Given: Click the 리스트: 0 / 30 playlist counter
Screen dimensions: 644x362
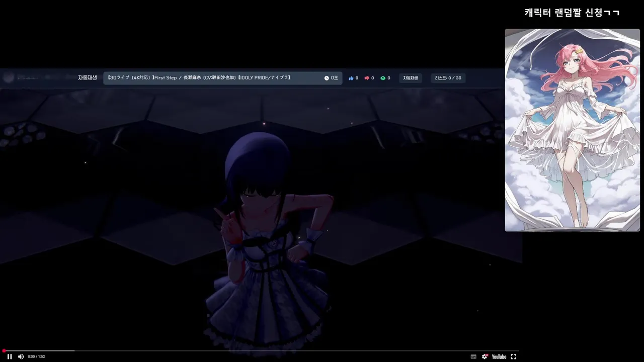Looking at the screenshot, I should (448, 78).
